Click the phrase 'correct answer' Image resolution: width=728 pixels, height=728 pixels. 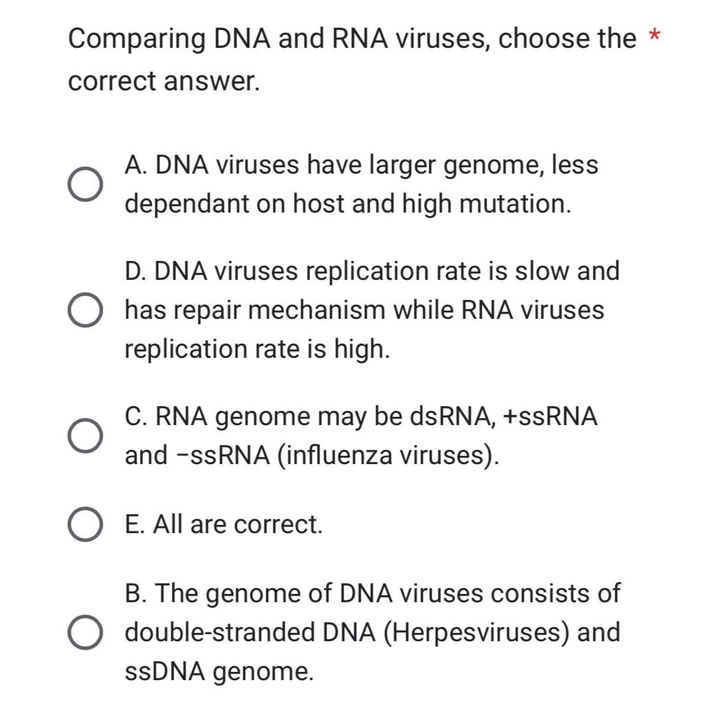(164, 80)
